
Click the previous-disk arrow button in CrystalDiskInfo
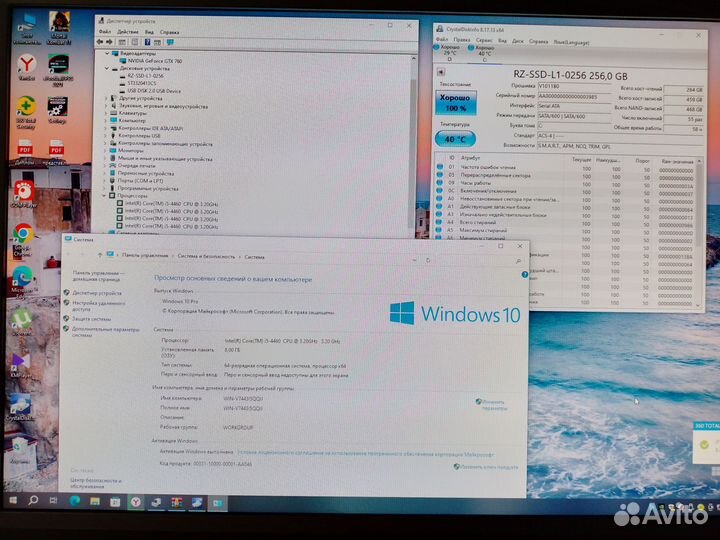pyautogui.click(x=441, y=72)
